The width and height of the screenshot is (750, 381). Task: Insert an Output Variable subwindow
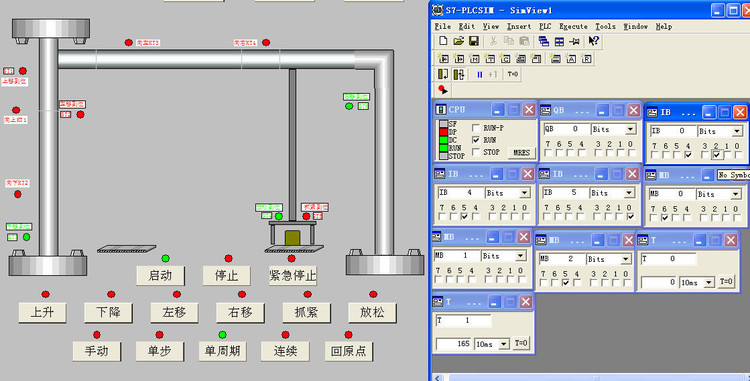[459, 59]
